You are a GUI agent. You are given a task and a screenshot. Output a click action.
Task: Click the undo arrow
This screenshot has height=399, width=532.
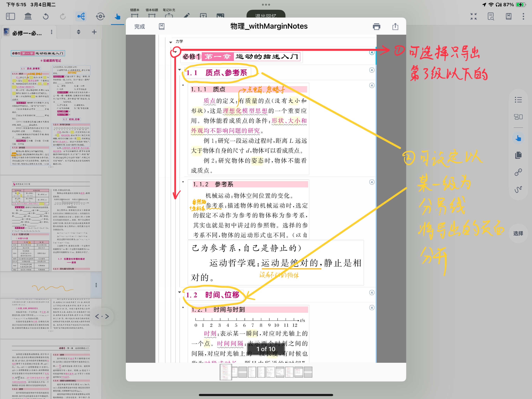(46, 16)
